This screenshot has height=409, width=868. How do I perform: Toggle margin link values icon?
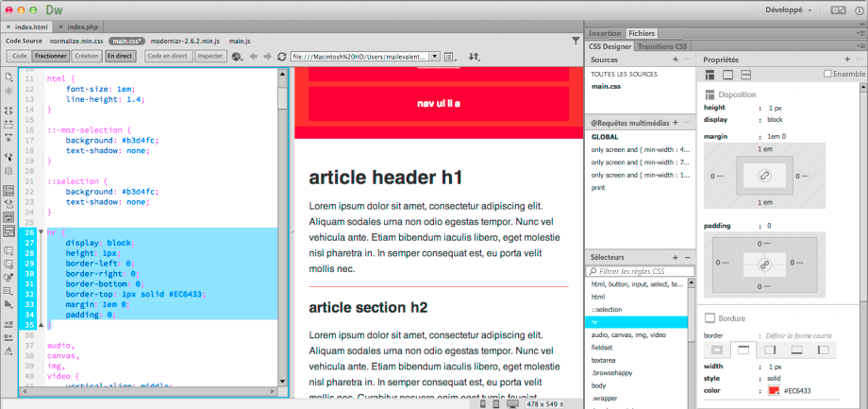pos(764,176)
